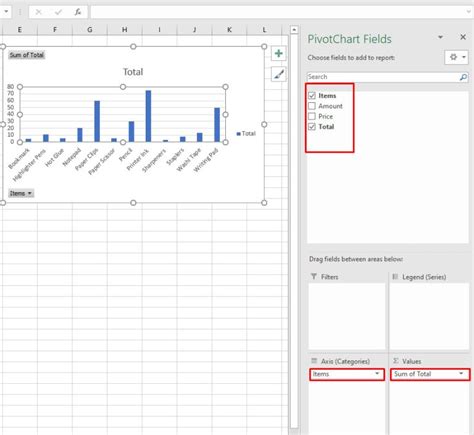Check the Amount field checkbox

[312, 106]
